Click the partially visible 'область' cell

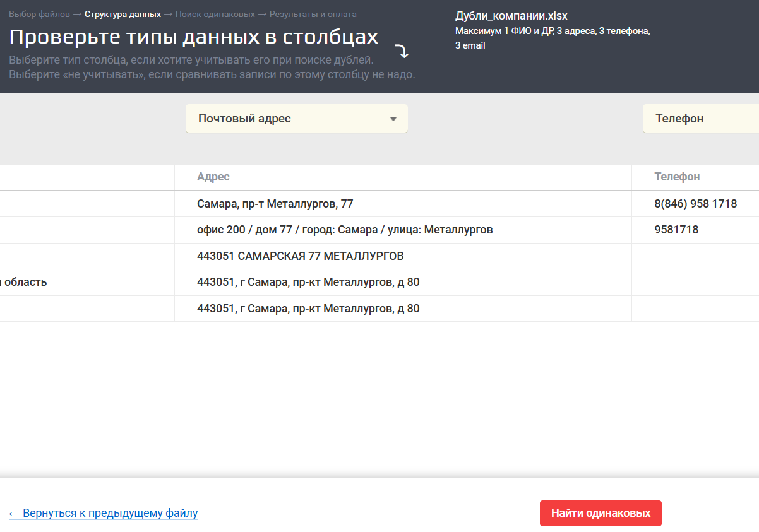click(x=24, y=282)
